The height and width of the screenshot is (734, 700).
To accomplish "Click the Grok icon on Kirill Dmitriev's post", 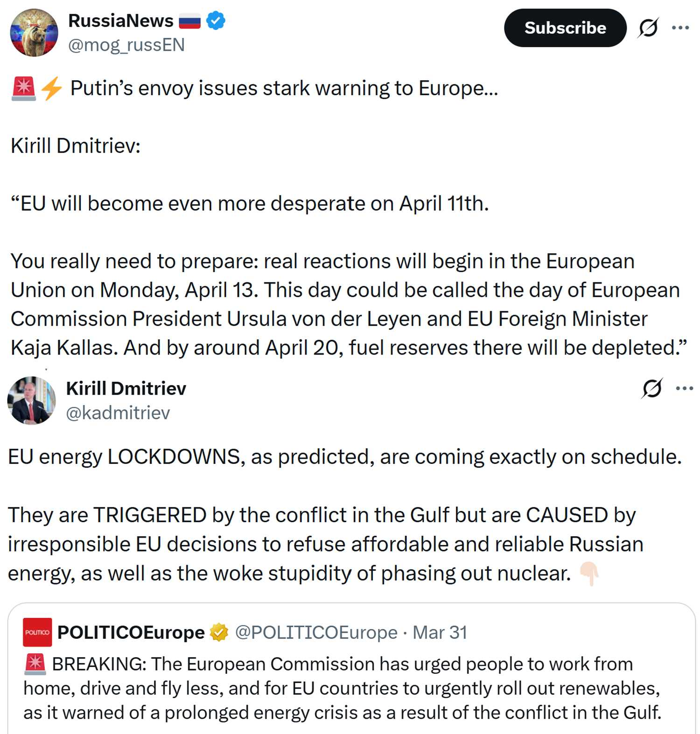I will [652, 388].
